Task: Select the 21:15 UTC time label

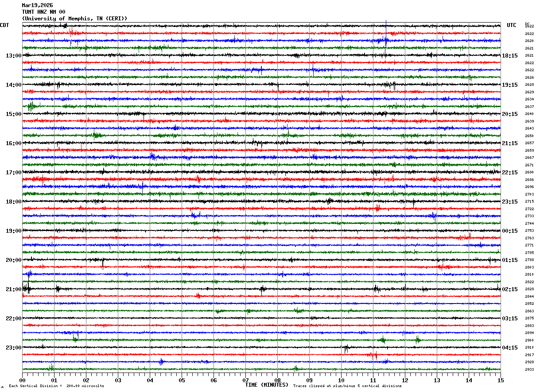Action: click(x=510, y=143)
